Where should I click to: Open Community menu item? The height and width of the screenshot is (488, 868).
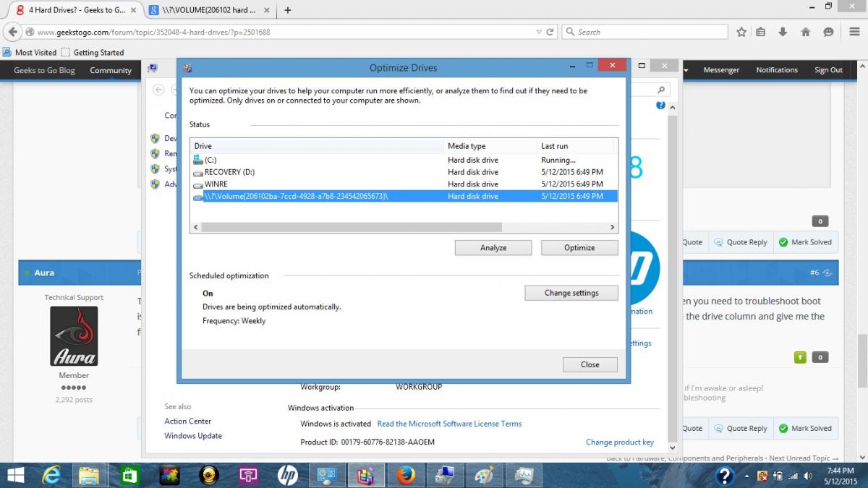point(111,70)
